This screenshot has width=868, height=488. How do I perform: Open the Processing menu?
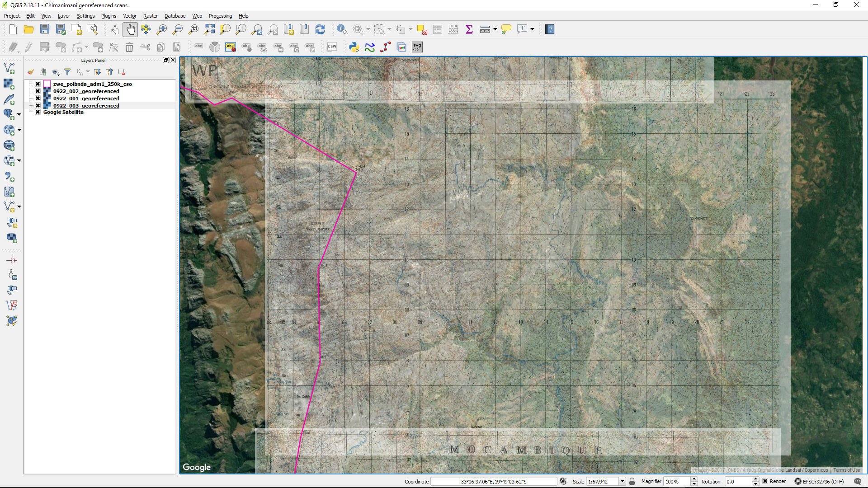point(220,16)
